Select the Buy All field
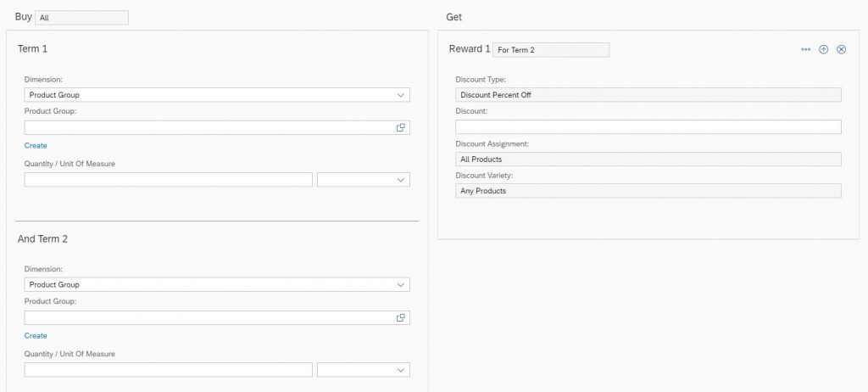 82,18
